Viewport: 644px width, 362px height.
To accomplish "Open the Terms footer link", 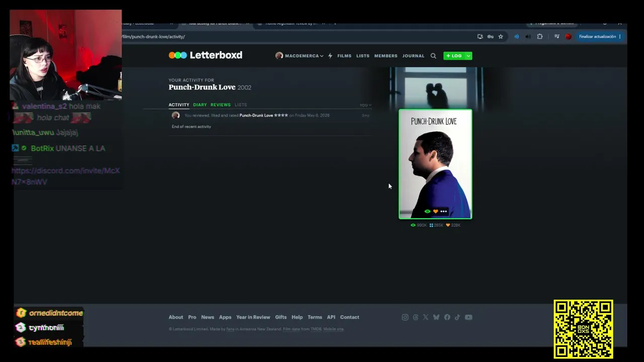I will point(315,317).
